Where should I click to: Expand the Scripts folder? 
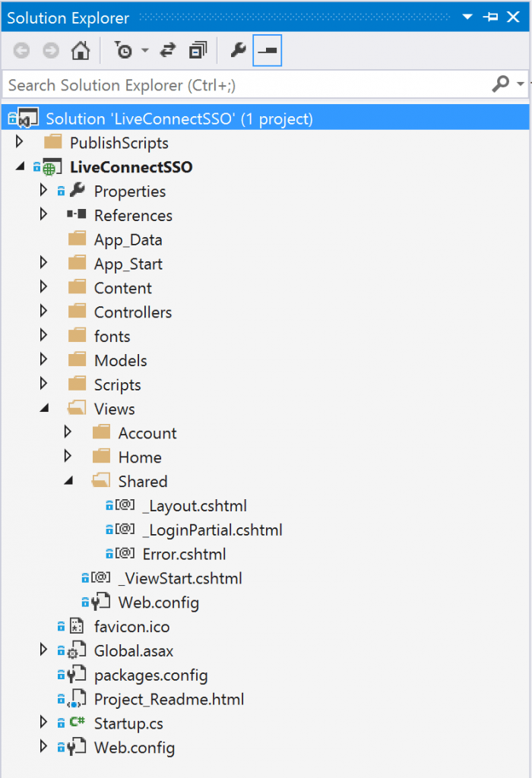43,384
